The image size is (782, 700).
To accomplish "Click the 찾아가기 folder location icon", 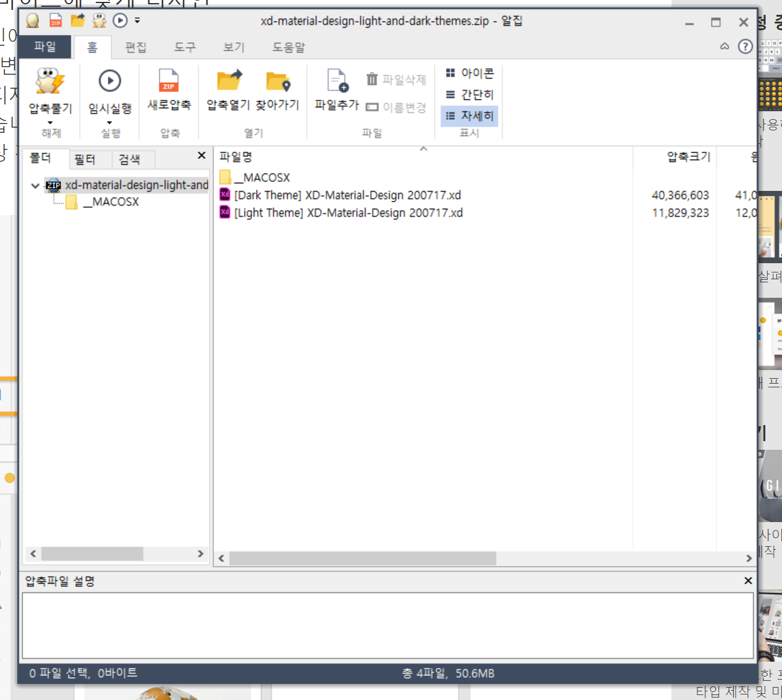I will tap(278, 81).
